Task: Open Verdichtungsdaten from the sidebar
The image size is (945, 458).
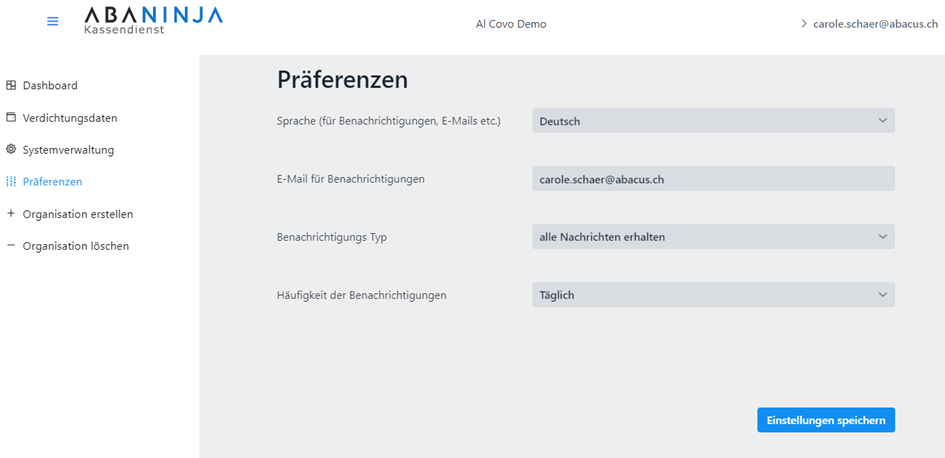Action: [70, 118]
